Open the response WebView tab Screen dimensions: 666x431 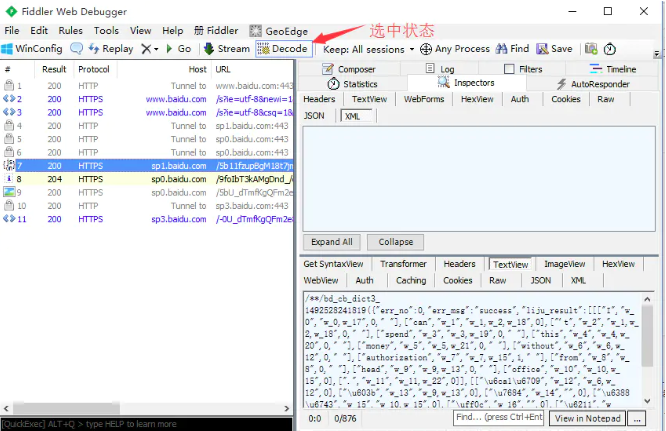(x=321, y=280)
